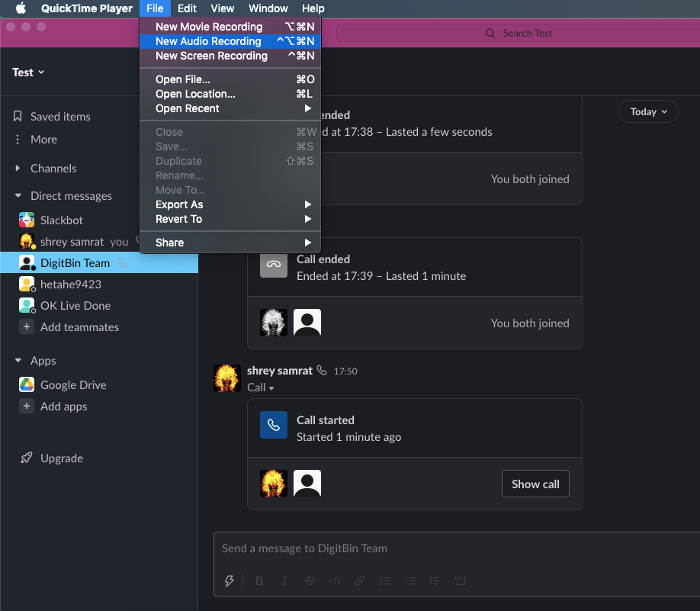
Task: Click the hetahe9423 avatar icon
Action: (x=27, y=284)
